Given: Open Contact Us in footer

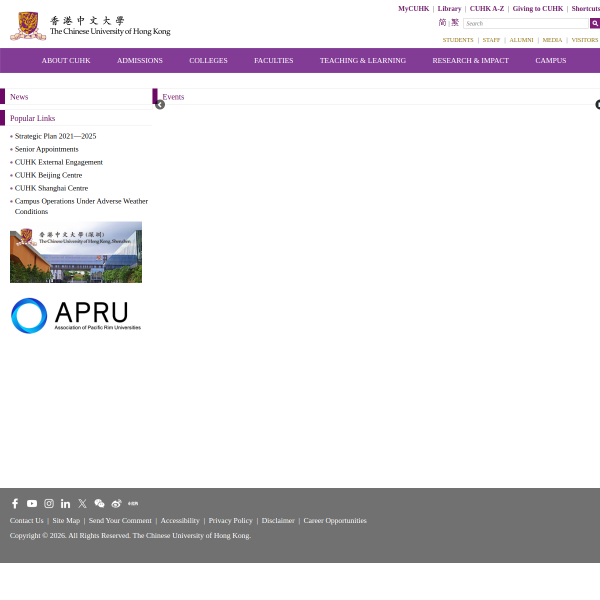Looking at the screenshot, I should (27, 520).
